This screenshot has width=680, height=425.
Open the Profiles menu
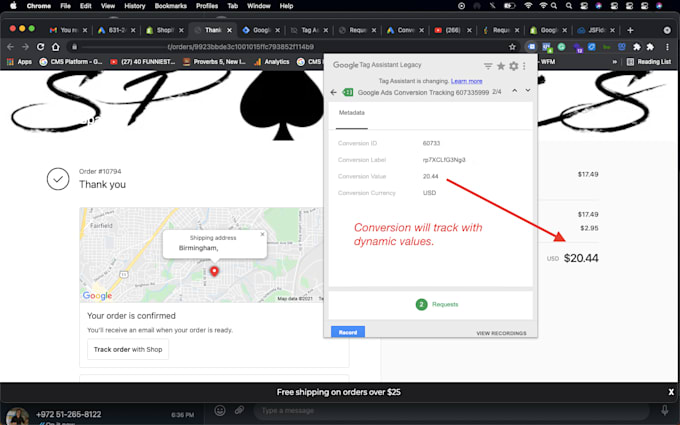click(207, 6)
